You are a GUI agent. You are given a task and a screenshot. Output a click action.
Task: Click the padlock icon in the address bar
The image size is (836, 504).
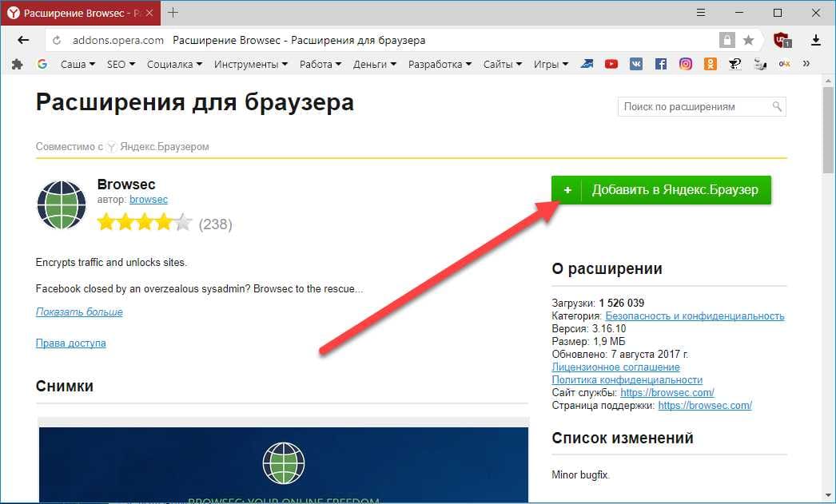pyautogui.click(x=727, y=40)
